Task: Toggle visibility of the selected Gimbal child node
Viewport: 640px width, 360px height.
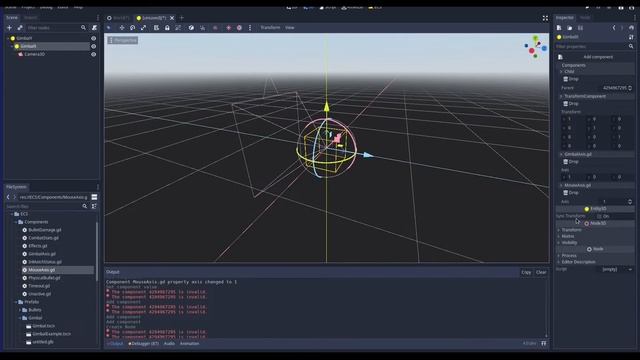Action: click(x=93, y=46)
